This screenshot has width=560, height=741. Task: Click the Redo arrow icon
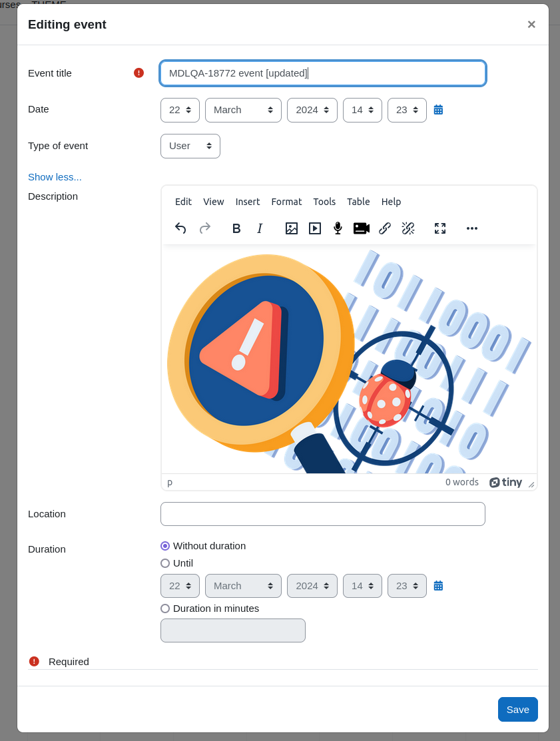(204, 228)
